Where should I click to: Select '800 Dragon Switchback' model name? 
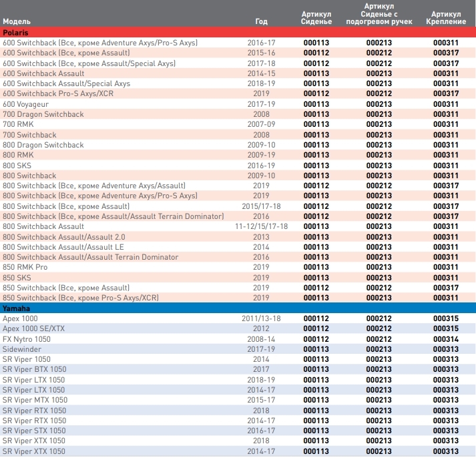43,145
